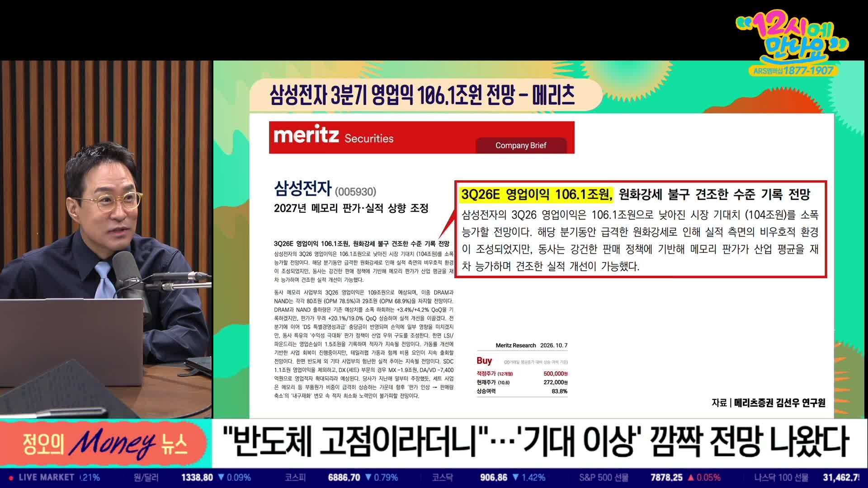Click the '상승여력' label

(x=486, y=391)
